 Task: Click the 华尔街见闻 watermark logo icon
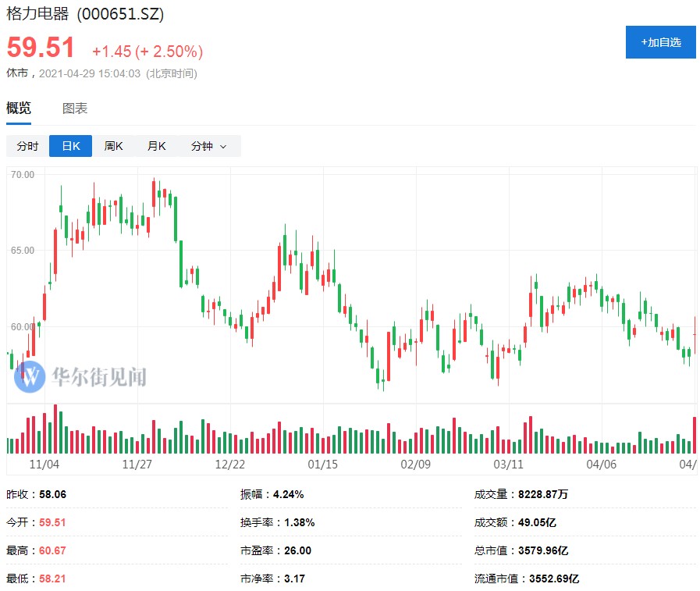(x=30, y=377)
